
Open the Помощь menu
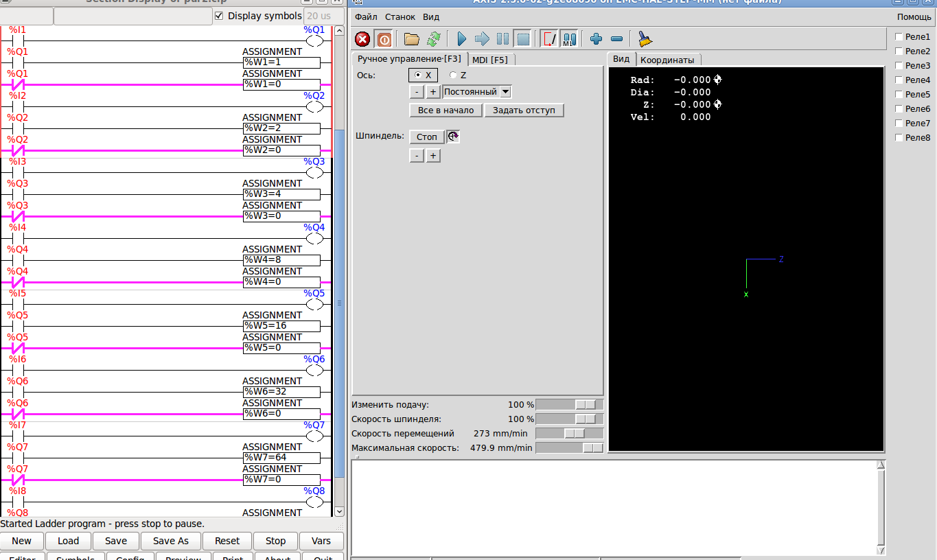(914, 16)
